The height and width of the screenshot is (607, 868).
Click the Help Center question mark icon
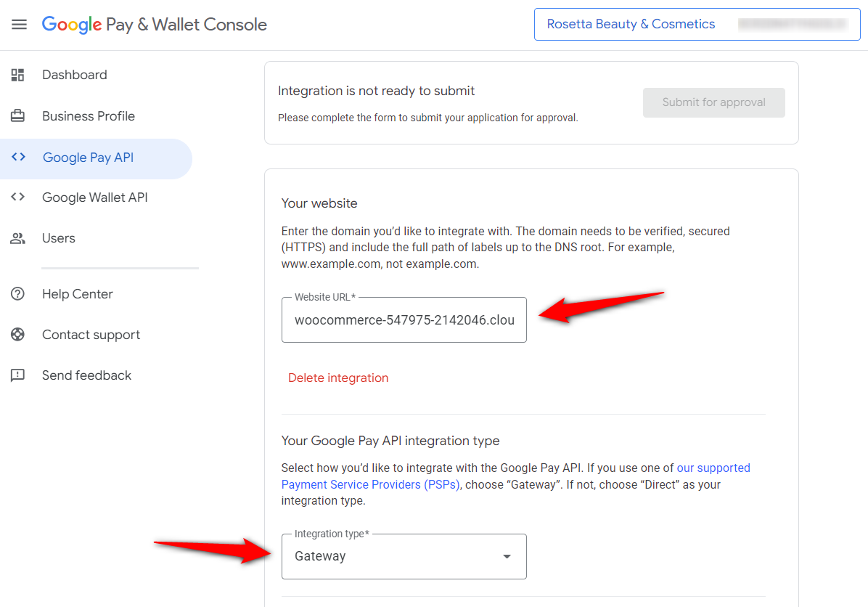[18, 293]
